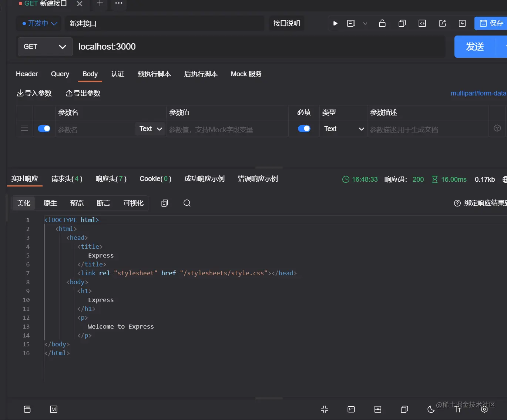
Task: Select the 美化 beautify view
Action: tap(24, 203)
